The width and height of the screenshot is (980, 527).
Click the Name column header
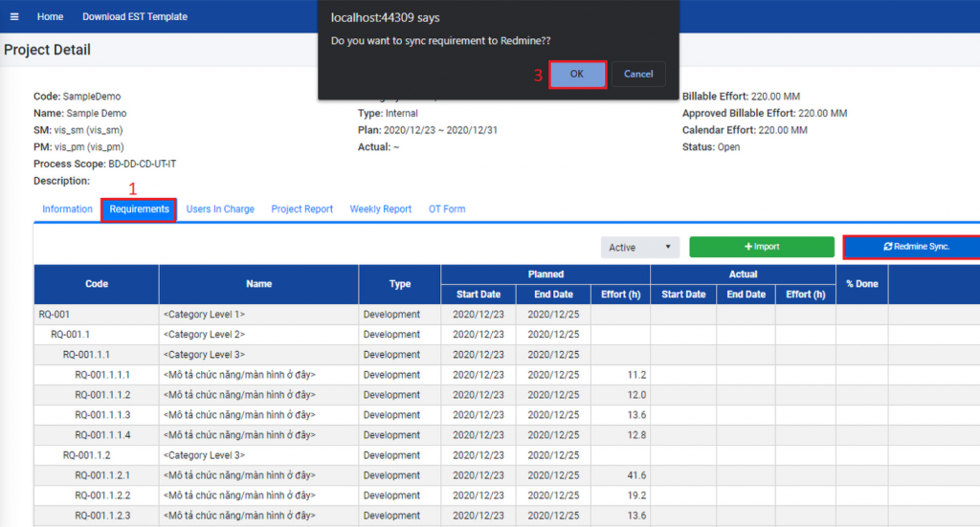click(258, 284)
